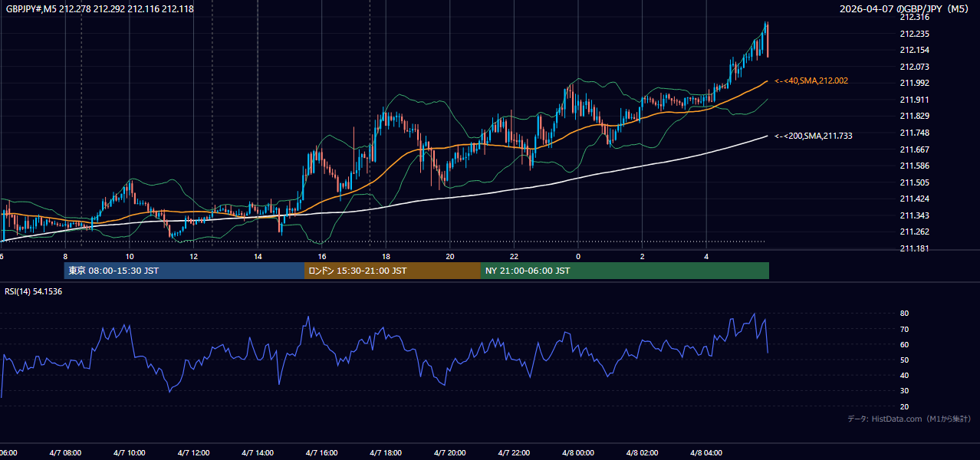
Task: Click the GBPJPY#,M5 price header text
Action: pyautogui.click(x=100, y=9)
